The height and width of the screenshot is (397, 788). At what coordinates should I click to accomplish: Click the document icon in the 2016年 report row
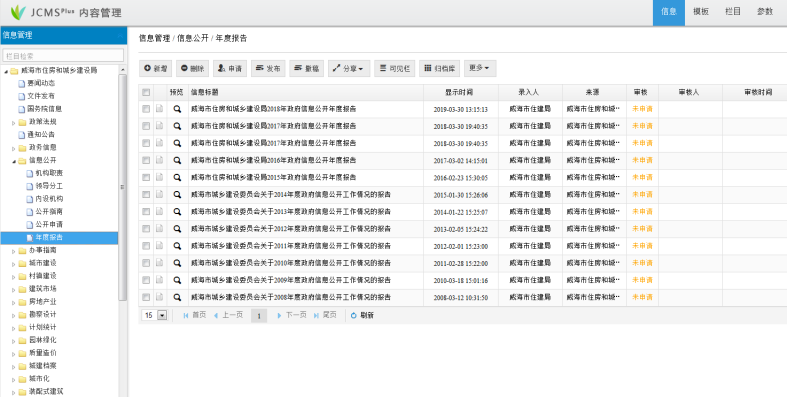pyautogui.click(x=159, y=160)
